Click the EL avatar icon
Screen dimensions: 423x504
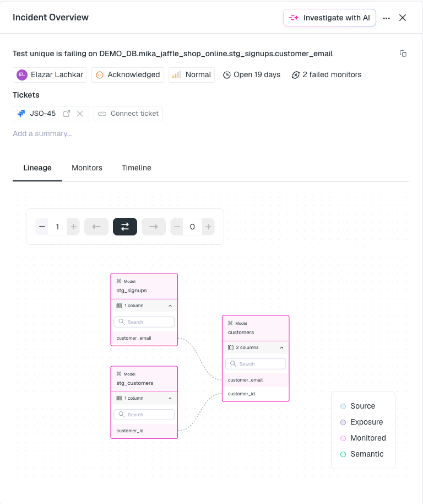22,75
